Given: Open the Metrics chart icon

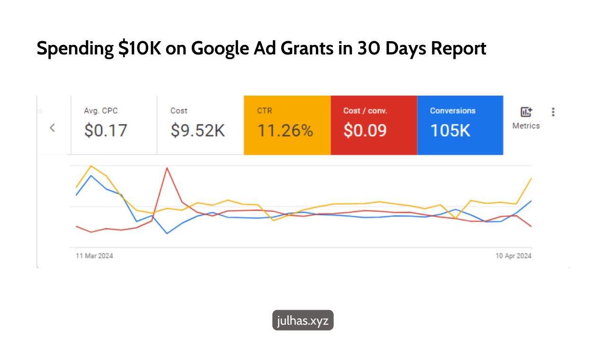Looking at the screenshot, I should pyautogui.click(x=526, y=112).
